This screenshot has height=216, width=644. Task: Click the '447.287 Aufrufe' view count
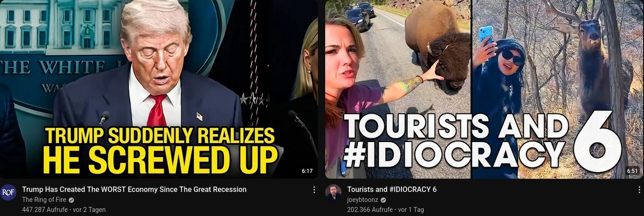point(45,210)
